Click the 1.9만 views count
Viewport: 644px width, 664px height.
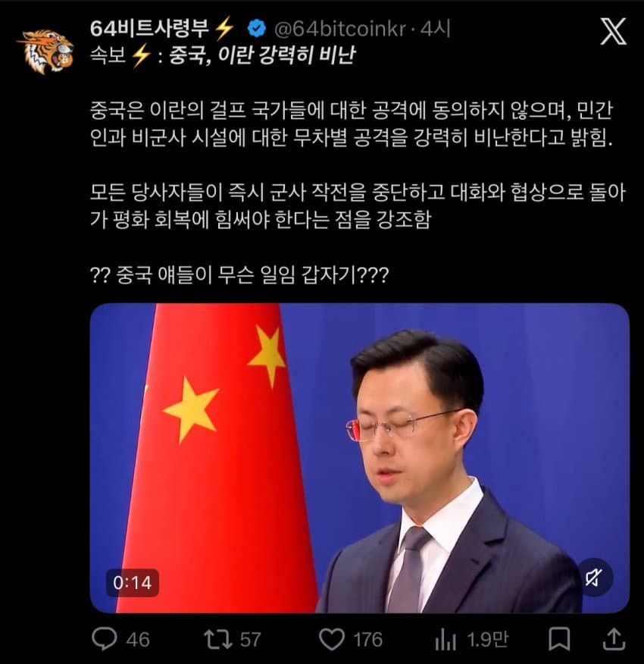[x=487, y=640]
